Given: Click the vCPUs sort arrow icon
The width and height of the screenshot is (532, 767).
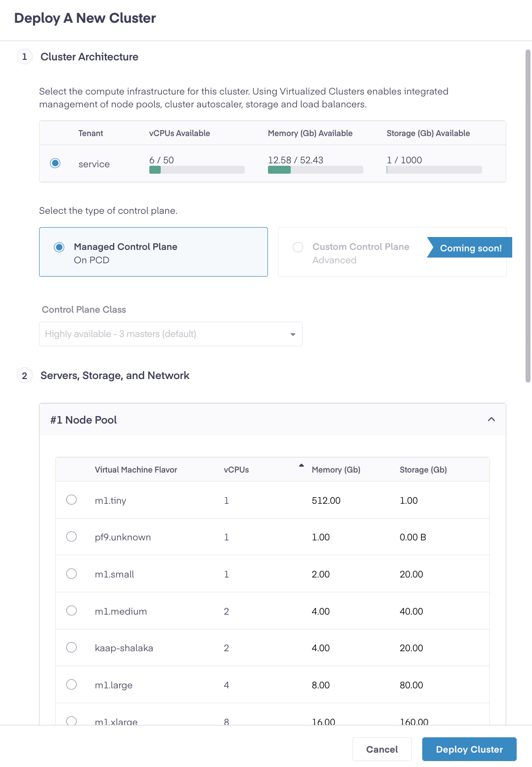Looking at the screenshot, I should (x=301, y=466).
